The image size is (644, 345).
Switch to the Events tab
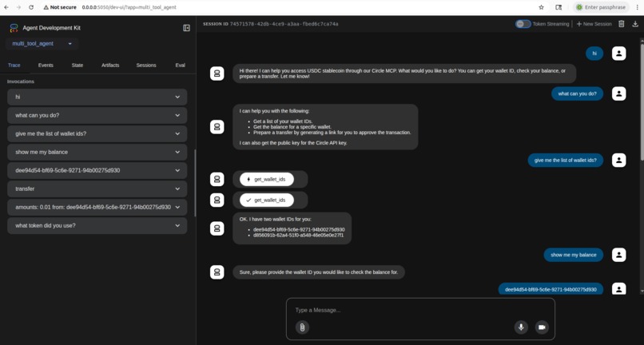click(x=46, y=65)
